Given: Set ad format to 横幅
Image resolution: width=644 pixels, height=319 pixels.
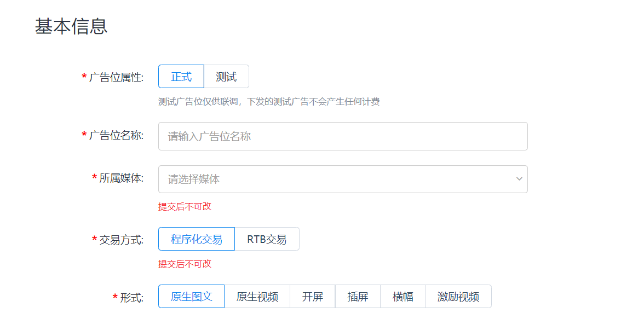Looking at the screenshot, I should pos(403,297).
